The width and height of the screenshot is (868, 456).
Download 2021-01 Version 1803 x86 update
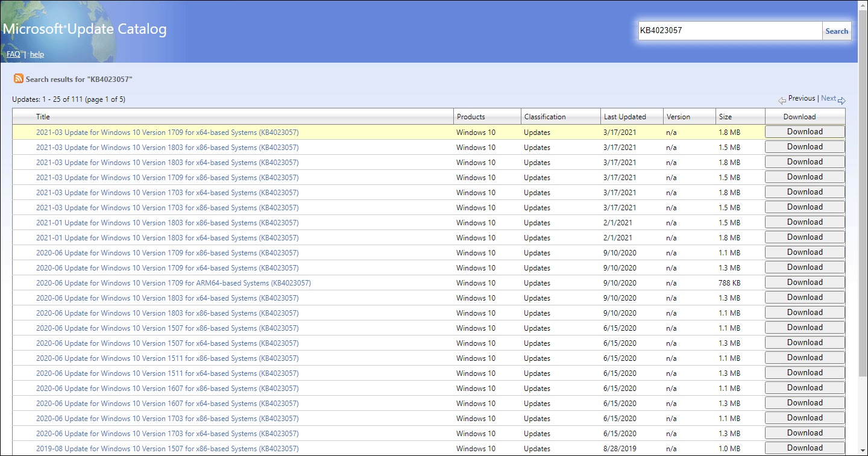point(805,222)
